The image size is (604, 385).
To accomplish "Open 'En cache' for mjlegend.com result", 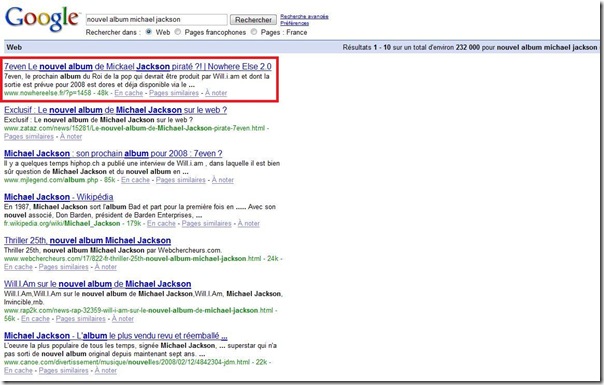I will (x=135, y=180).
